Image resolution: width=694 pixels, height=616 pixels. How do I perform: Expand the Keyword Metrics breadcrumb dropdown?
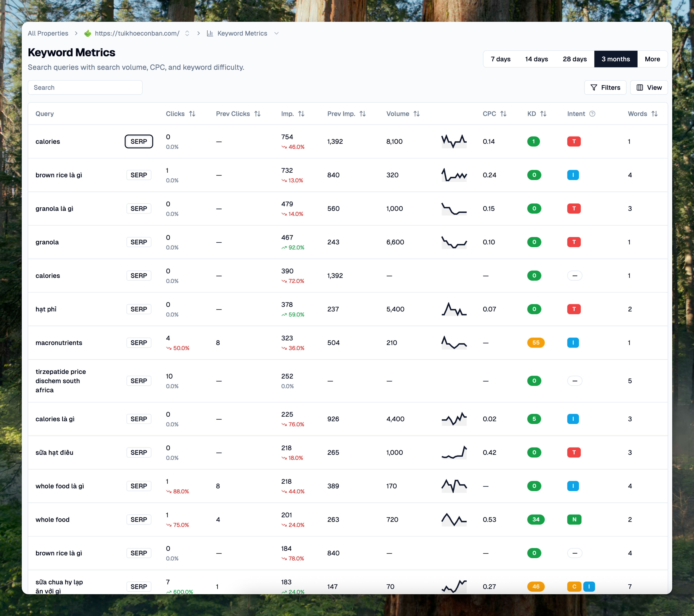(x=276, y=33)
